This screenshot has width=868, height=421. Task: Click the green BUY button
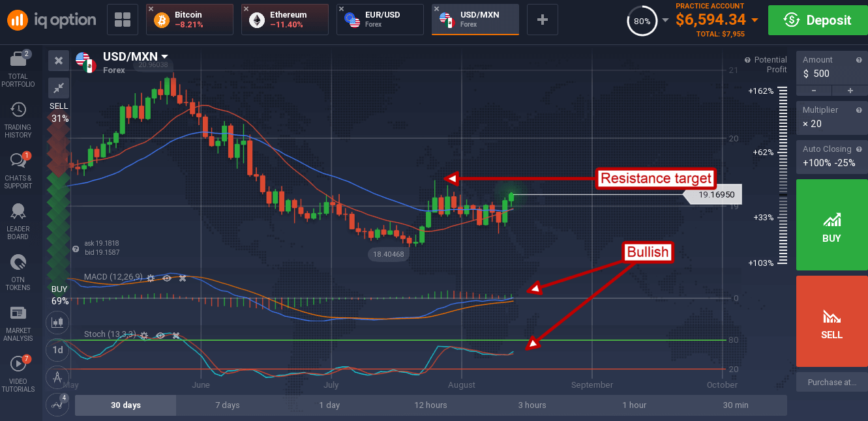(831, 225)
